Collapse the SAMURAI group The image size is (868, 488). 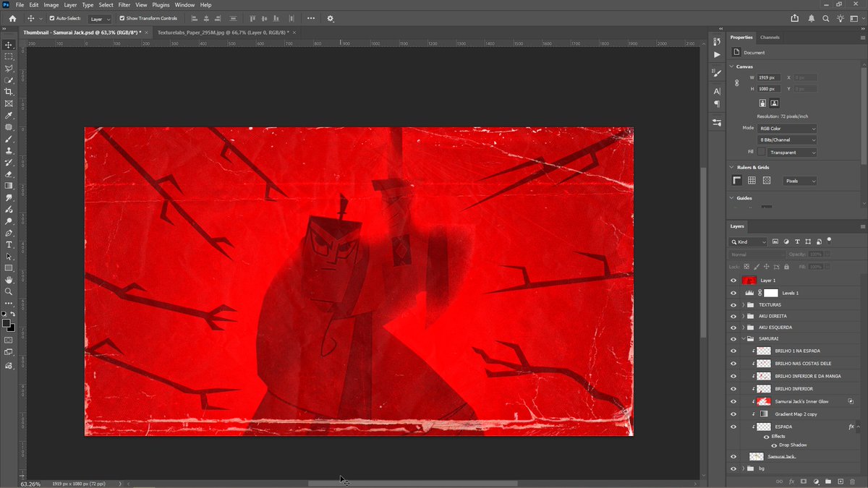(x=743, y=338)
